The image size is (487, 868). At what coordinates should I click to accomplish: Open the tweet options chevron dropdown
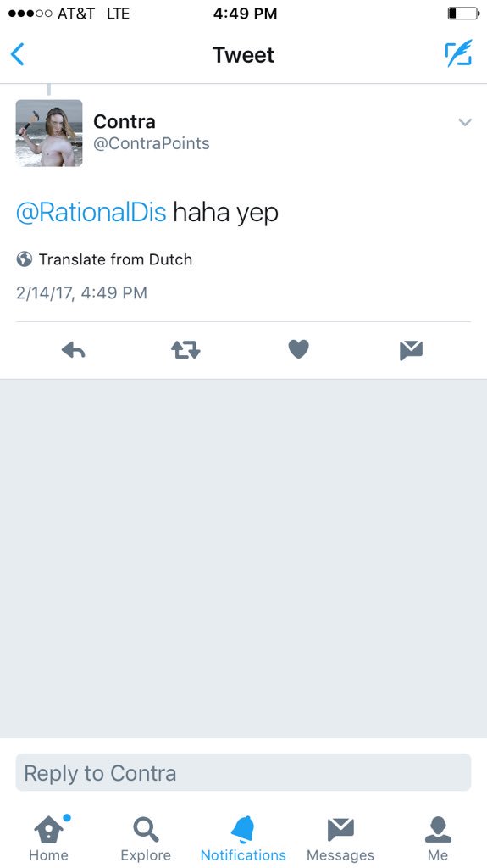point(465,122)
